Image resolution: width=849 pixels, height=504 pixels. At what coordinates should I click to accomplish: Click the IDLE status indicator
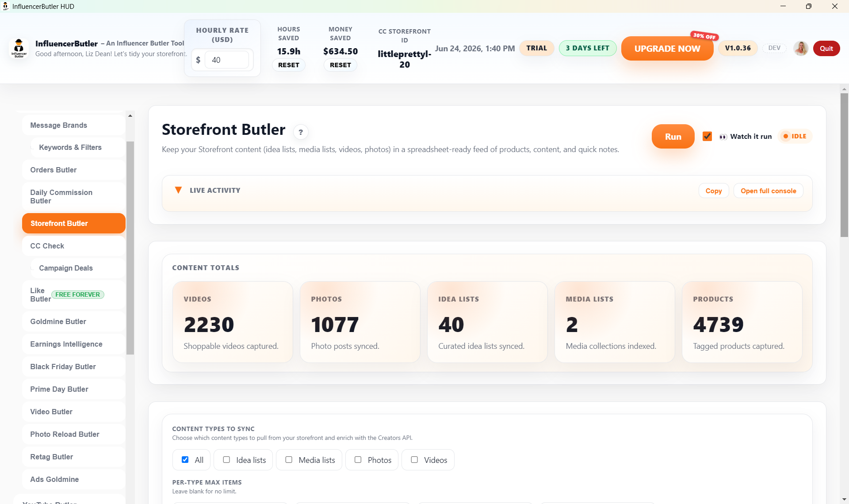[x=795, y=136]
